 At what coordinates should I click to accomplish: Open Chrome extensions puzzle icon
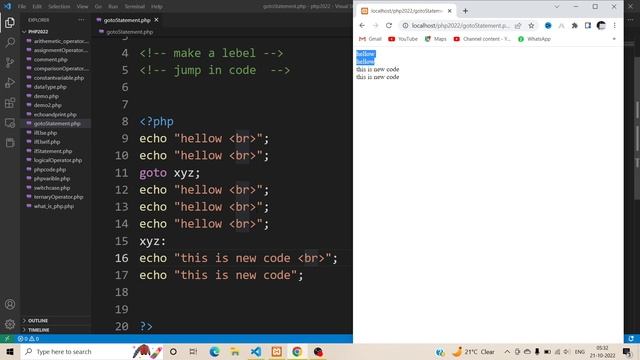575,25
